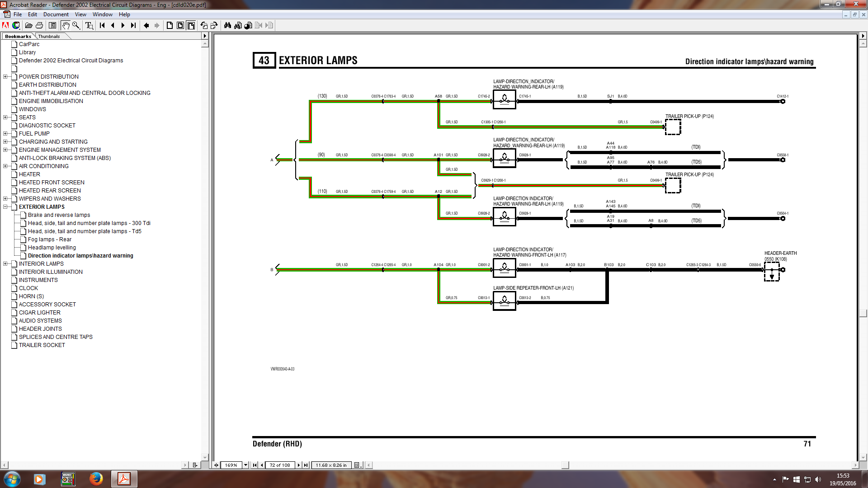Click the Print icon in the toolbar
The height and width of the screenshot is (488, 868).
click(x=39, y=25)
